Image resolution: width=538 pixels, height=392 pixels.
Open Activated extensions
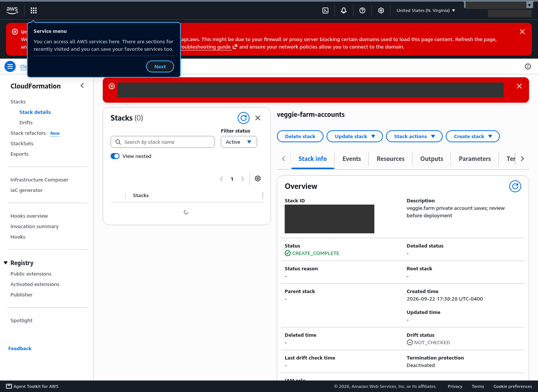35,284
